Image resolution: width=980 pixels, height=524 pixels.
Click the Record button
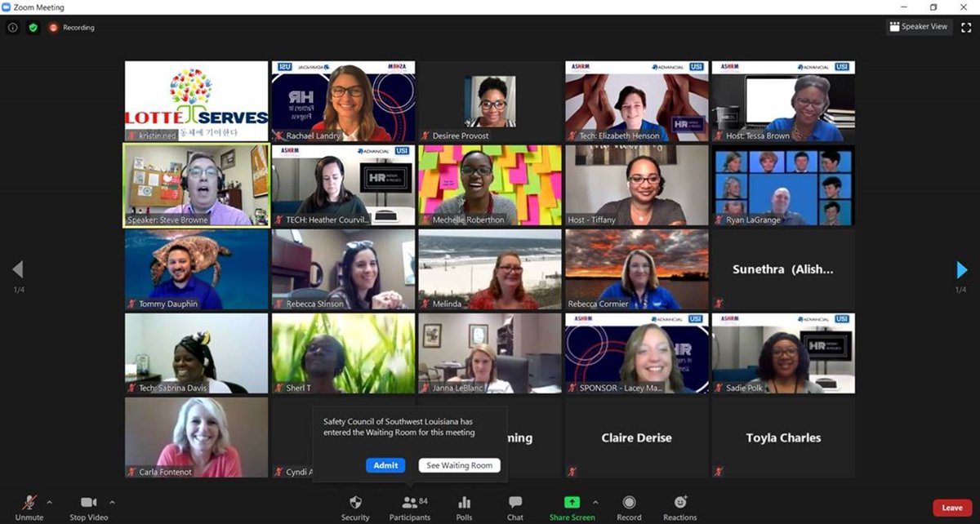click(x=629, y=507)
